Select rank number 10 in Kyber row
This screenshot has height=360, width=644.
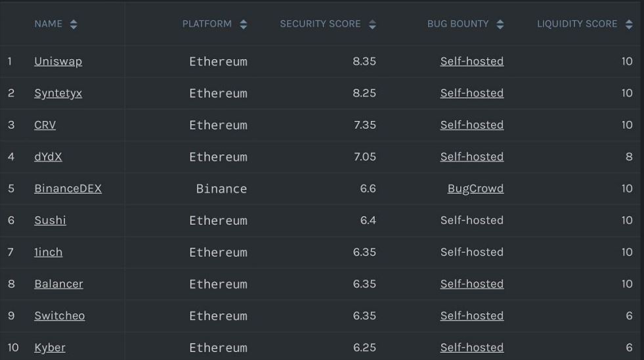13,348
